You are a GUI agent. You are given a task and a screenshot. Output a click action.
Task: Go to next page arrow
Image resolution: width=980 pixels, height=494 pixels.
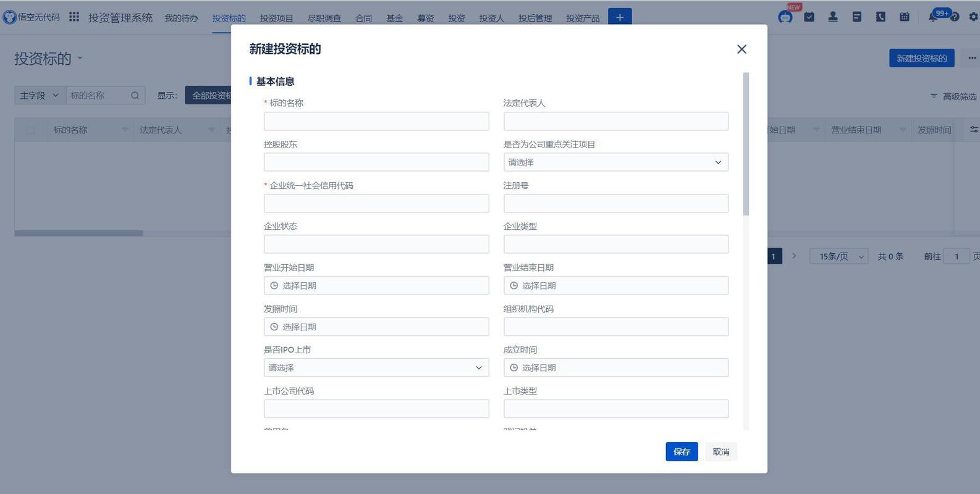pyautogui.click(x=794, y=256)
